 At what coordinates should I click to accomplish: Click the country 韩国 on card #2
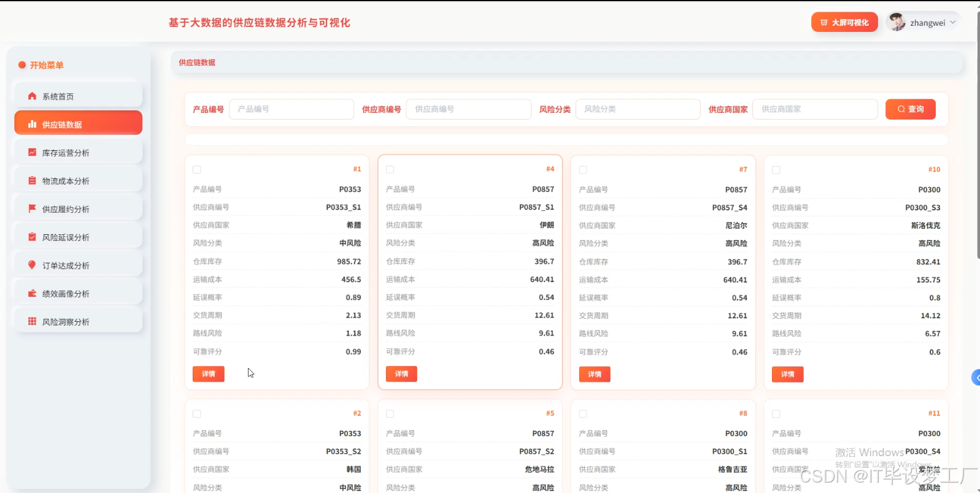tap(354, 469)
